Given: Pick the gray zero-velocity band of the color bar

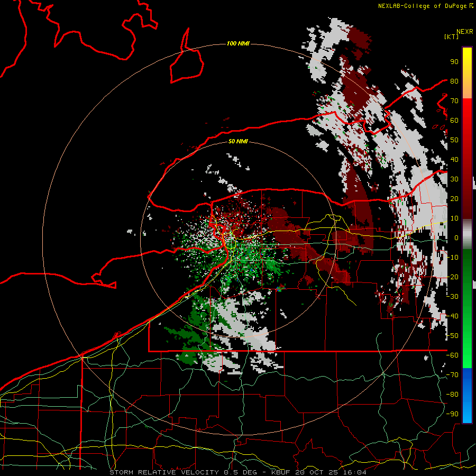Looking at the screenshot, I should coord(467,234).
